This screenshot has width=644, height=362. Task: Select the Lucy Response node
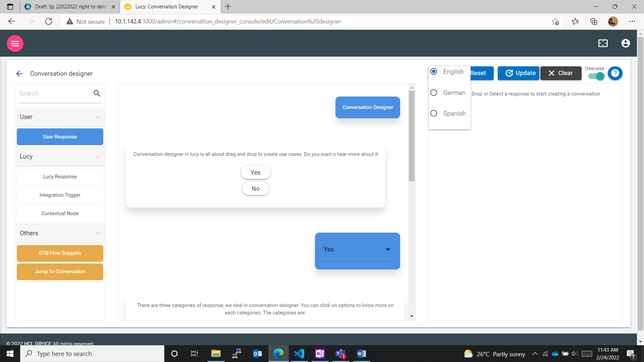[x=60, y=177]
